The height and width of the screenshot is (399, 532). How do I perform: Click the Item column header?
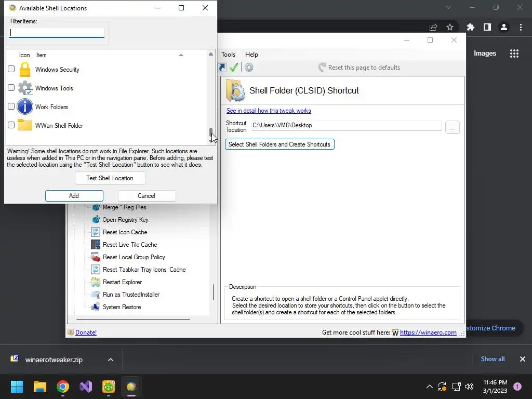[42, 55]
